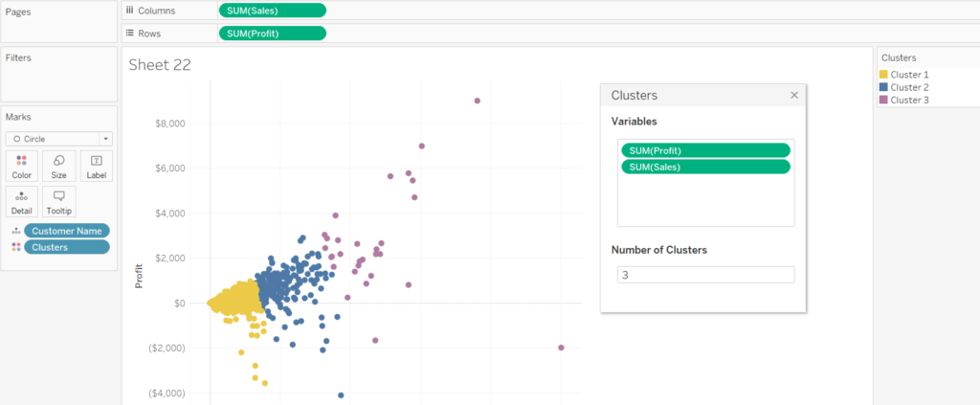The image size is (980, 405).
Task: Click the Number of Clusters input field
Action: (705, 275)
